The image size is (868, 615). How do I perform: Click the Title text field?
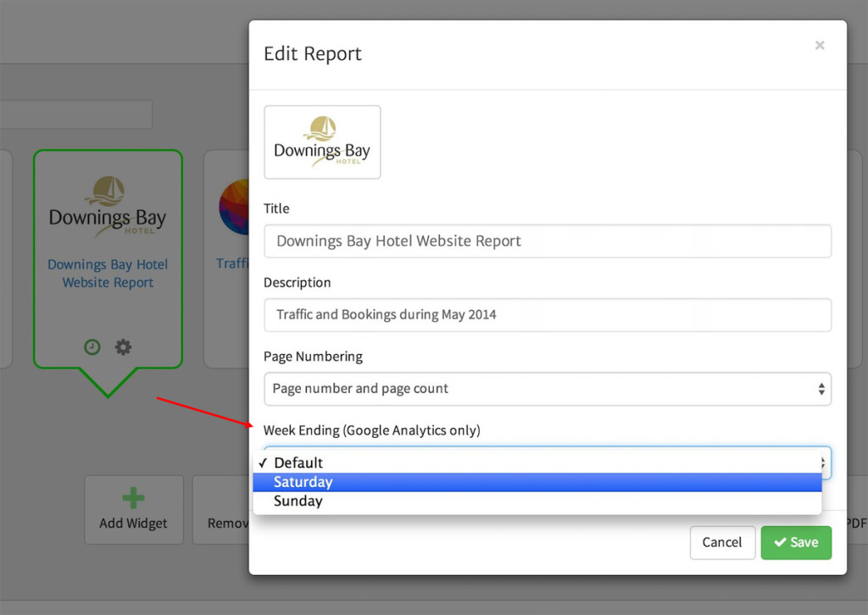coord(547,241)
